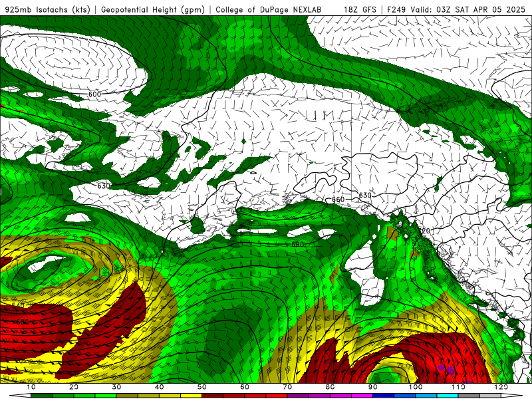
Task: Click 'College of DuPage NEXLAB' in header
Action: pyautogui.click(x=269, y=10)
